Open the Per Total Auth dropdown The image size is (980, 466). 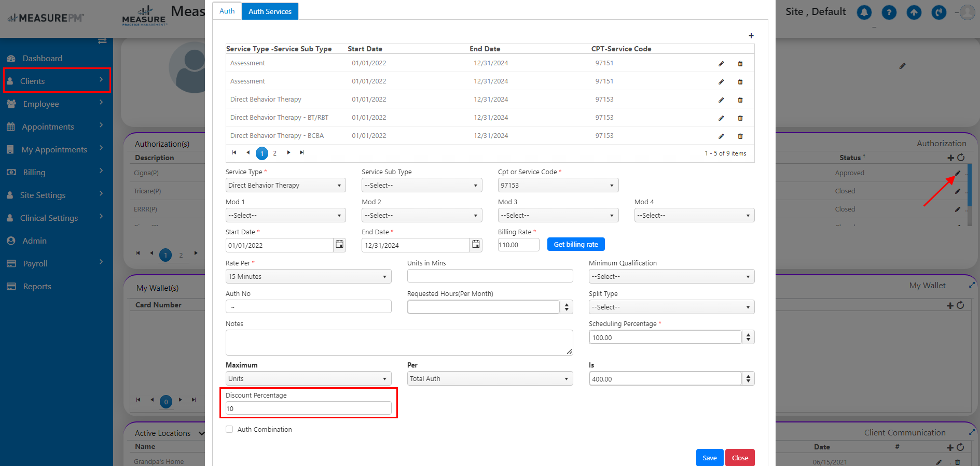point(490,378)
